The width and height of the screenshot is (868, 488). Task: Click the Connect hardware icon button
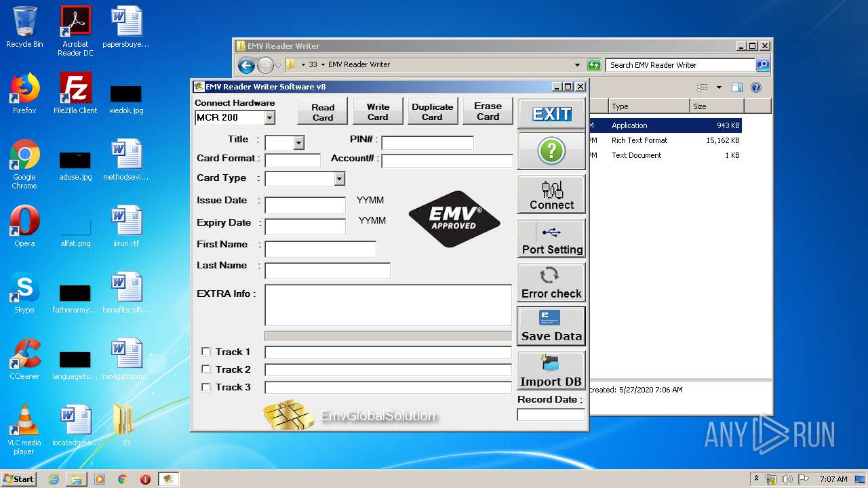pos(551,195)
